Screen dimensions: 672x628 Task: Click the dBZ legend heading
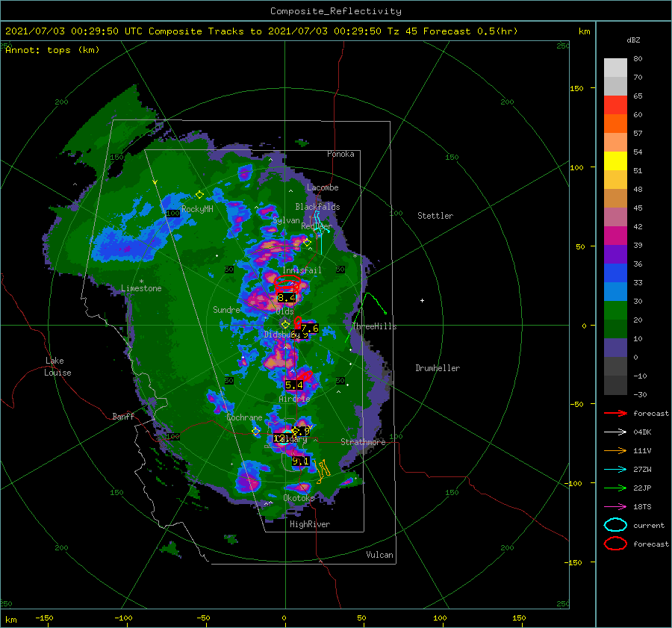coord(633,40)
